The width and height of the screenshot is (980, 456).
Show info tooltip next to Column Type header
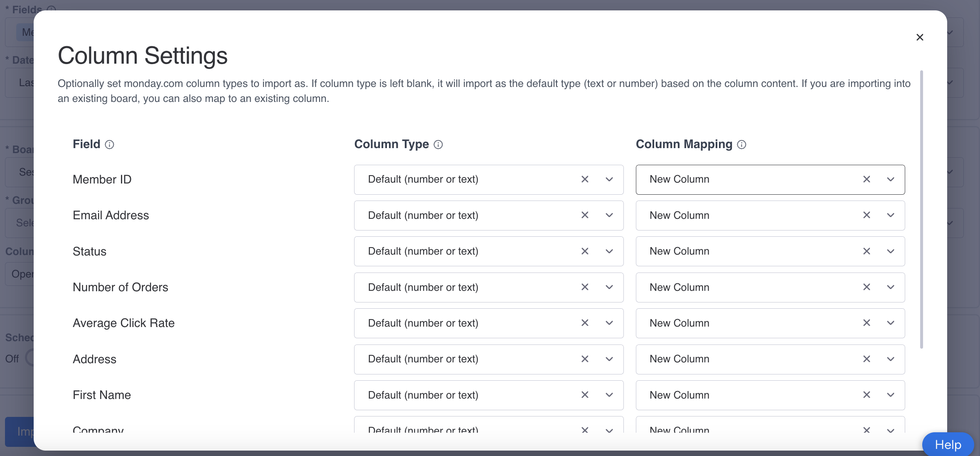tap(438, 144)
